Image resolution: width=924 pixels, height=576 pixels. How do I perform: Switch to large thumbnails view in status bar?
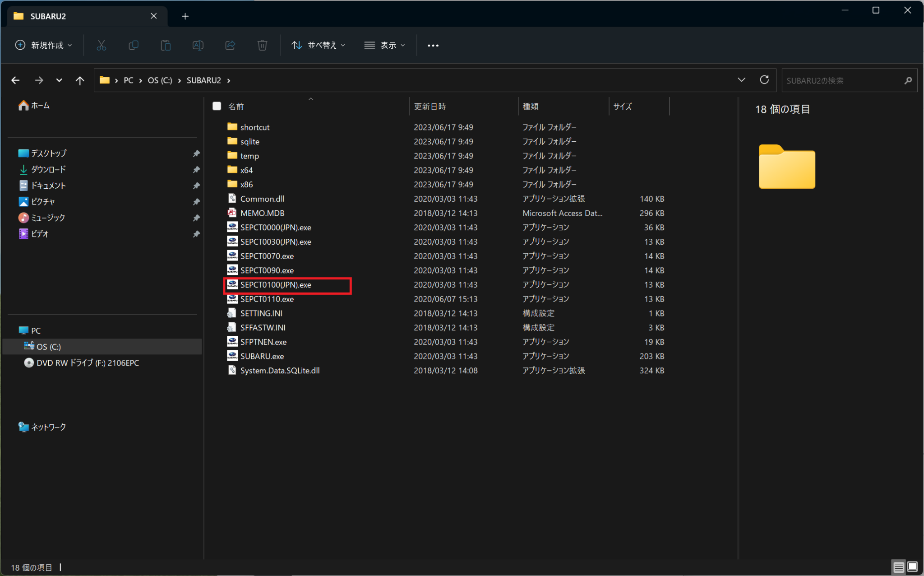(x=912, y=567)
